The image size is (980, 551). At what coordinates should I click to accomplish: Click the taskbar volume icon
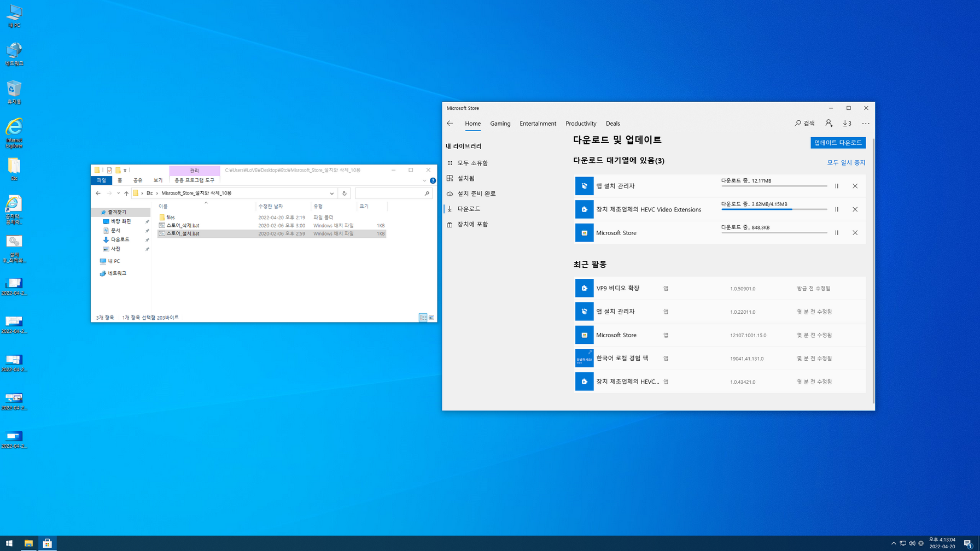click(912, 543)
